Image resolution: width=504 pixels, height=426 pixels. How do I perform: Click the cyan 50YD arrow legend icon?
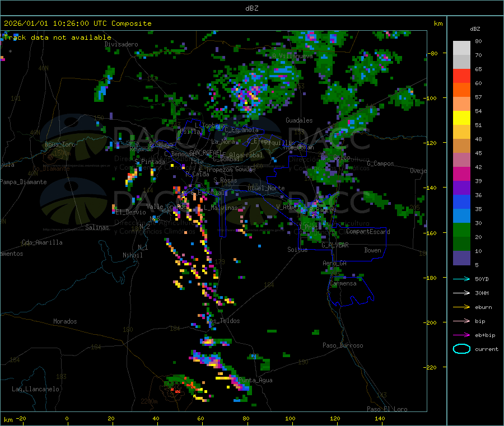coord(461,279)
